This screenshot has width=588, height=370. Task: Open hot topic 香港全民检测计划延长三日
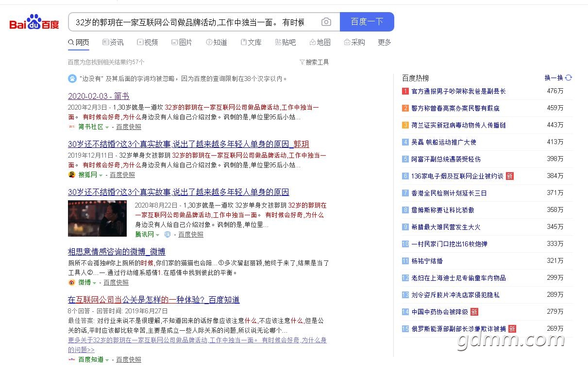tap(449, 193)
